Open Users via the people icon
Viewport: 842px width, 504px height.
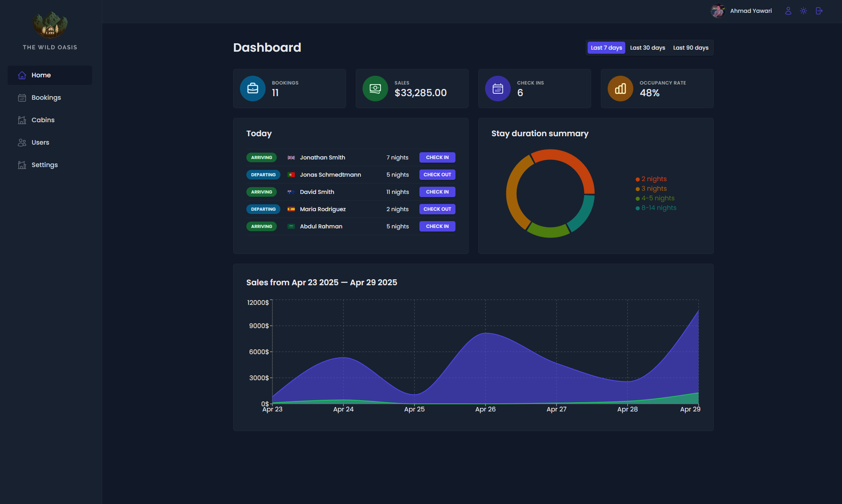click(22, 142)
